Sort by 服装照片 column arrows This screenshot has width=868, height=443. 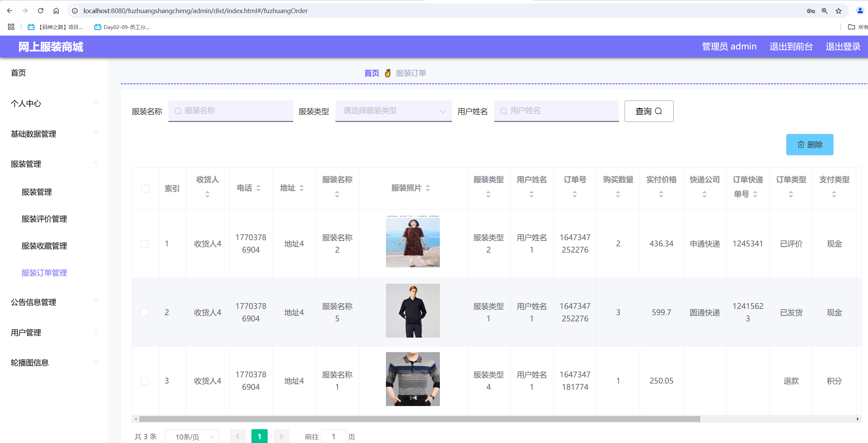click(x=428, y=188)
